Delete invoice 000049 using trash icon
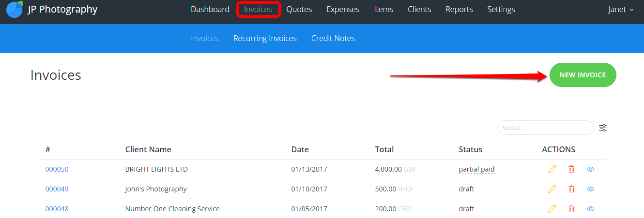 571,189
